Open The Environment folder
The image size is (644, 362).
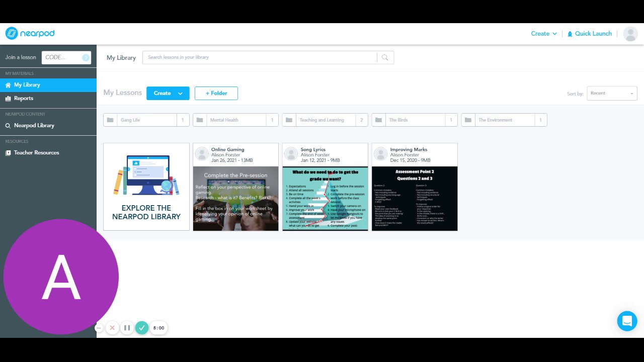504,120
